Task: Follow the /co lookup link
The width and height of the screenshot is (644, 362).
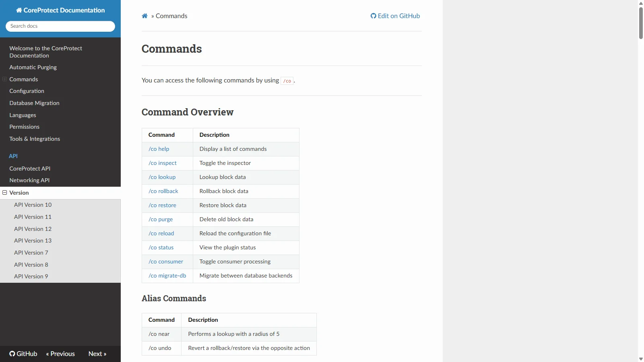Action: 162,177
